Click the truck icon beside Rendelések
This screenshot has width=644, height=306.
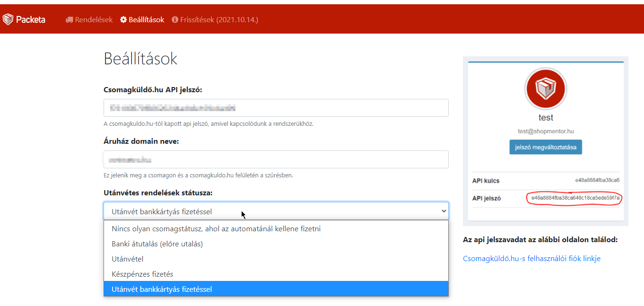click(x=70, y=20)
